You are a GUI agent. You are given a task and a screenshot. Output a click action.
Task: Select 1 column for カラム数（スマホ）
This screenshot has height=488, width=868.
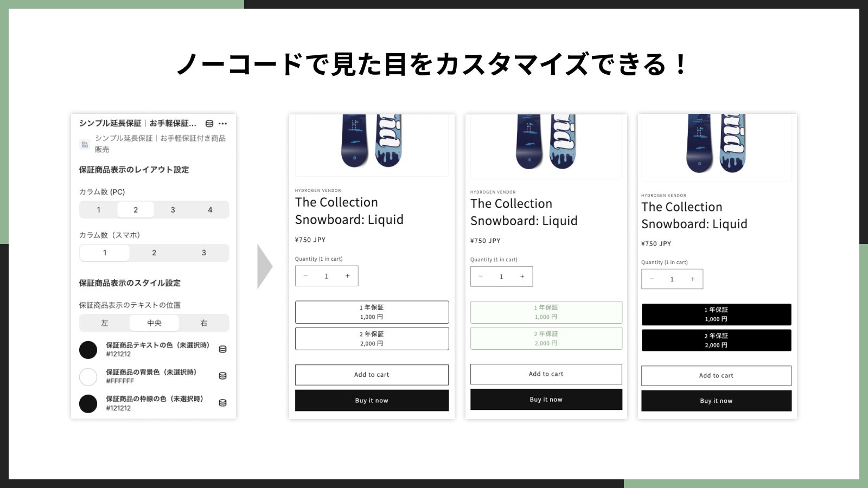point(105,253)
